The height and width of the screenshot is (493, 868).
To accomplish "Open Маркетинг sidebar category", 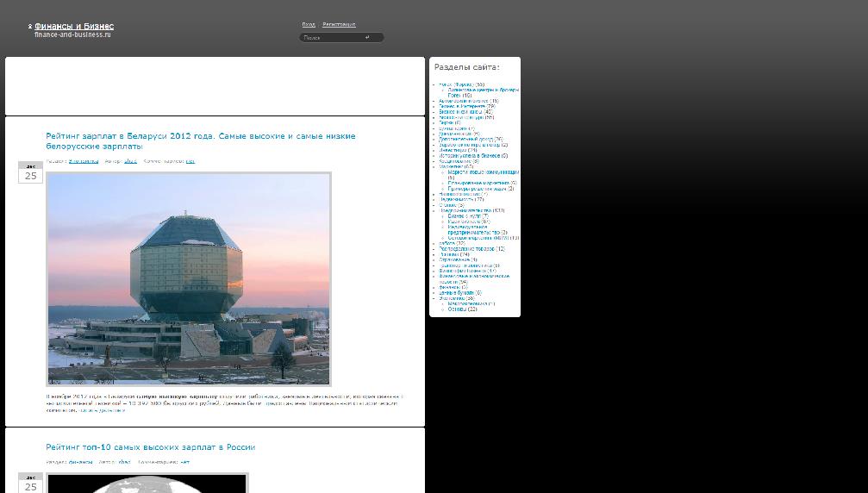I will coord(451,166).
